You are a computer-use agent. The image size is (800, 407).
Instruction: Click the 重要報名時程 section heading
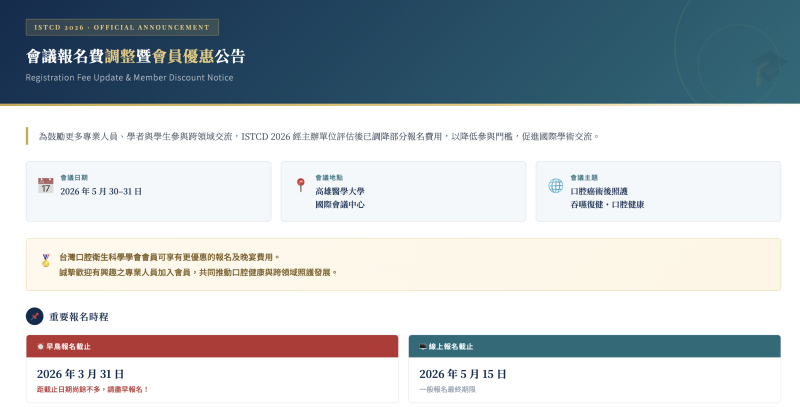(x=79, y=317)
